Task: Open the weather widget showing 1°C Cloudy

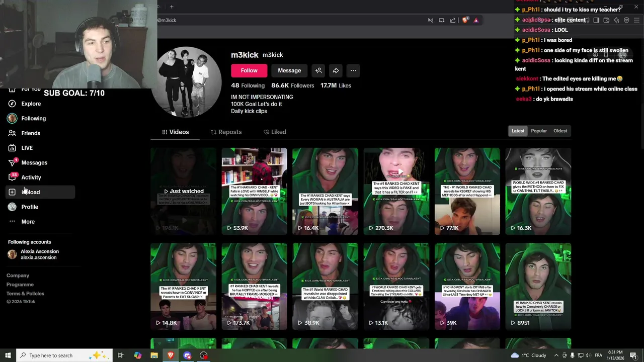Action: pos(528,355)
